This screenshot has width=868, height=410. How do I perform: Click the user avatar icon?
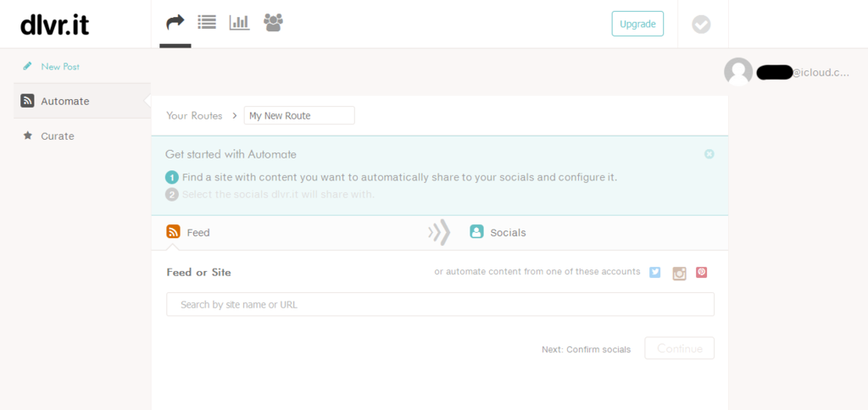point(738,72)
